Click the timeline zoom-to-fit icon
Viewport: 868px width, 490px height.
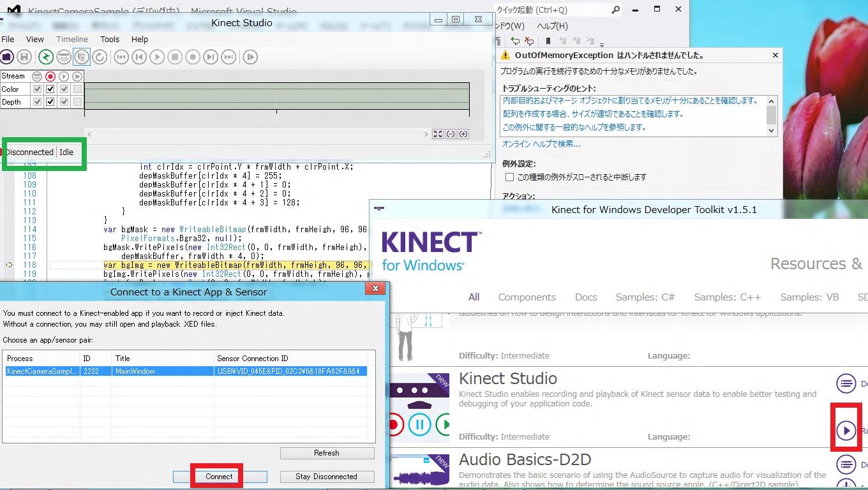438,134
